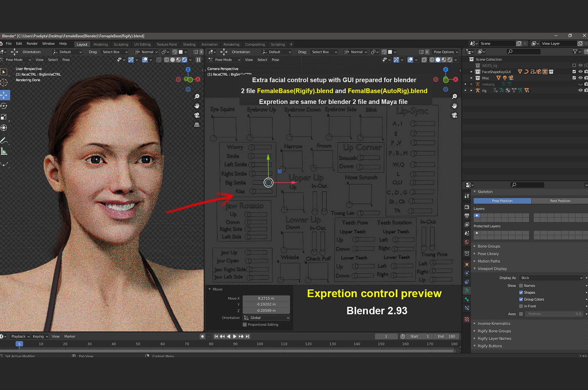Open the Keying popover in timeline
This screenshot has width=588, height=390.
pyautogui.click(x=40, y=336)
